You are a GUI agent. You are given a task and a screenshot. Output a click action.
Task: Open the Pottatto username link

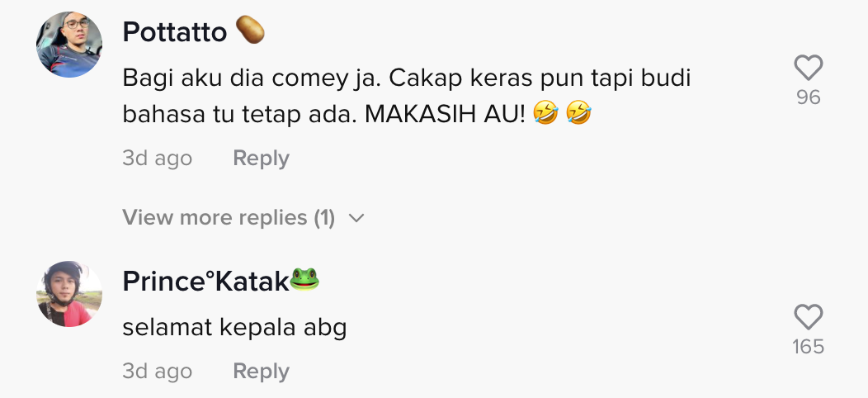click(x=174, y=31)
